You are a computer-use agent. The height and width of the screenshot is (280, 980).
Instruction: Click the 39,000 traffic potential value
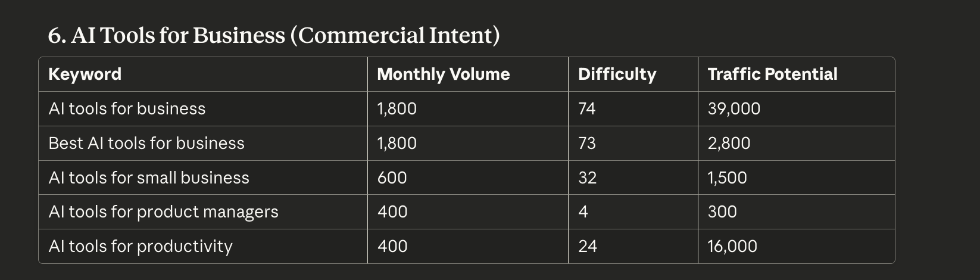pyautogui.click(x=734, y=109)
